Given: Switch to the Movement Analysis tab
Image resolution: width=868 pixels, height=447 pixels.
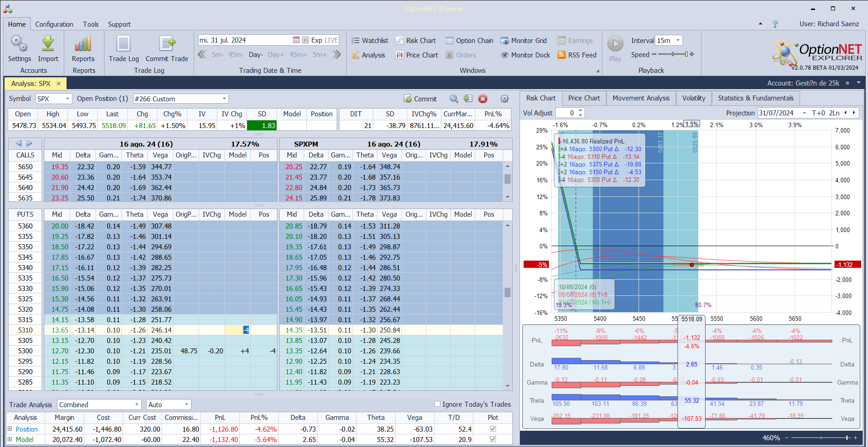Looking at the screenshot, I should pos(641,98).
